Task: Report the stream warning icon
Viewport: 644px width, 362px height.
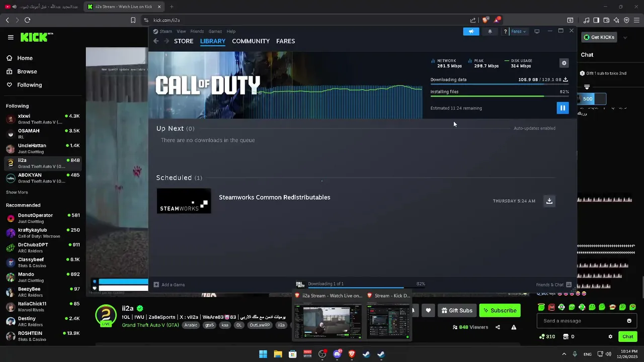Action: tap(514, 327)
